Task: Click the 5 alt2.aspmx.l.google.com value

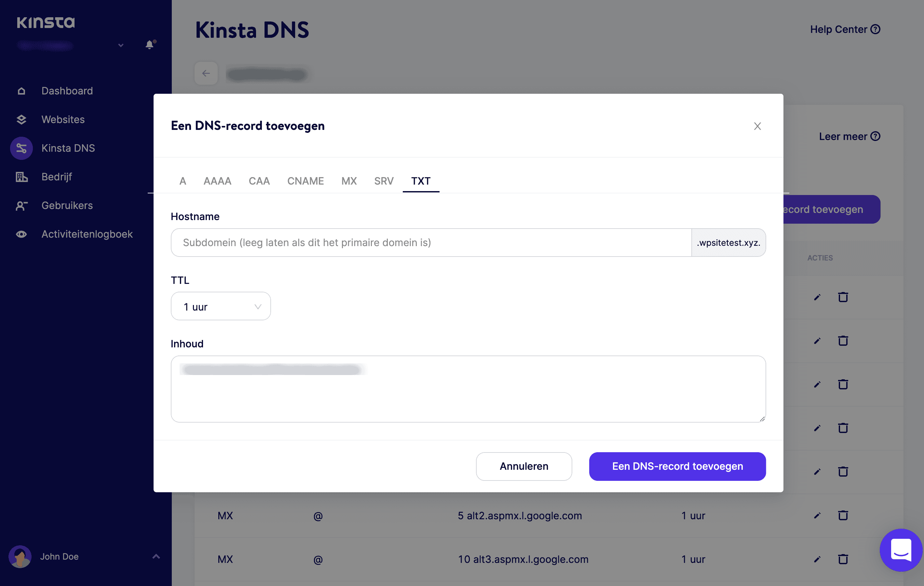Action: click(x=520, y=516)
